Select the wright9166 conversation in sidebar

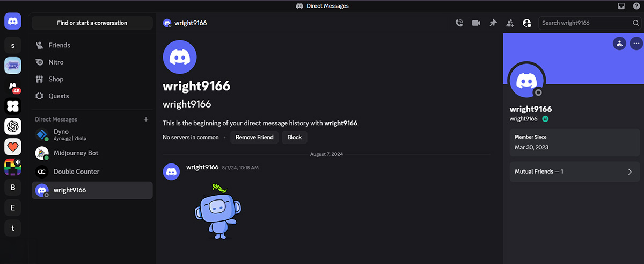pyautogui.click(x=92, y=190)
